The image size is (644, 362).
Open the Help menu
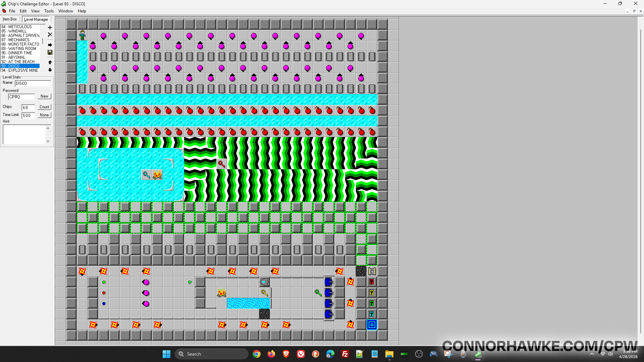point(82,11)
